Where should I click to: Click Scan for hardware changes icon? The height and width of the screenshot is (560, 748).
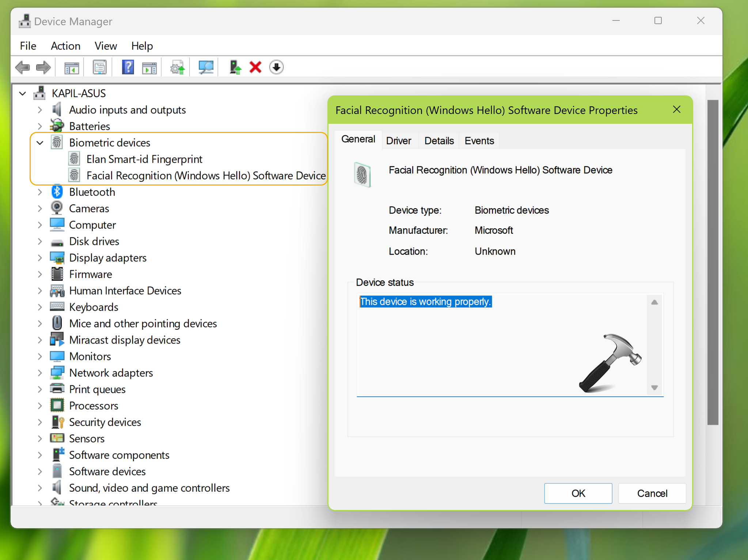(206, 68)
